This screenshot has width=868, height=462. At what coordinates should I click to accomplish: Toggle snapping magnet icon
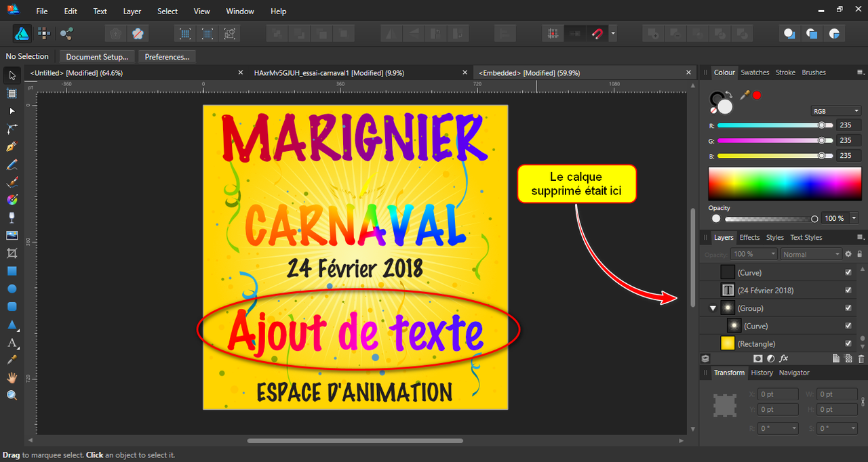(x=597, y=33)
